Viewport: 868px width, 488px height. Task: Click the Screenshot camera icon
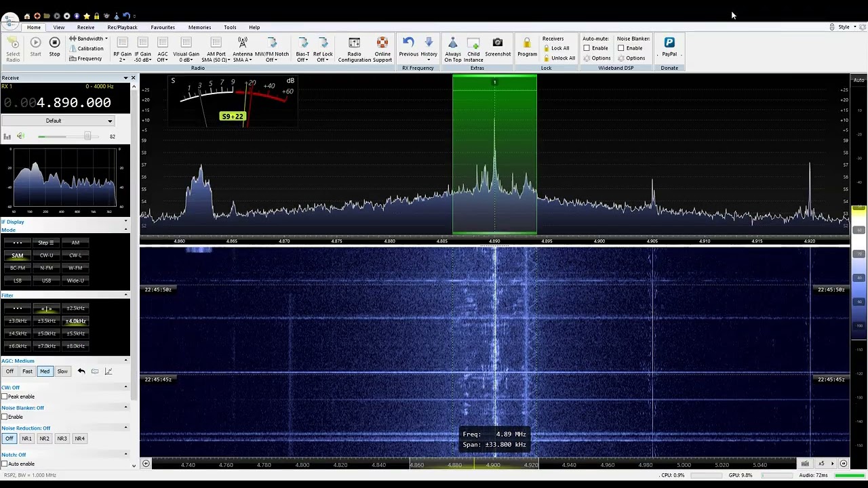pos(497,43)
